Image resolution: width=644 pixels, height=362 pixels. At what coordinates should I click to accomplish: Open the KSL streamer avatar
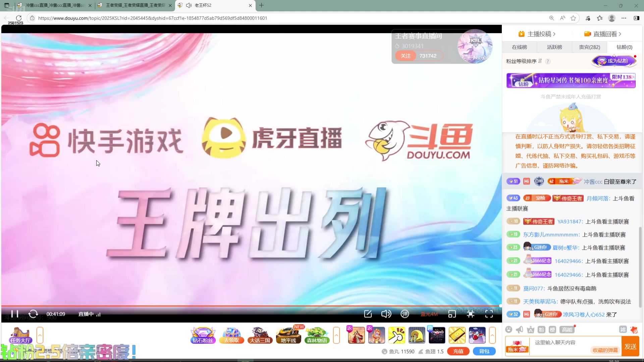(x=475, y=46)
